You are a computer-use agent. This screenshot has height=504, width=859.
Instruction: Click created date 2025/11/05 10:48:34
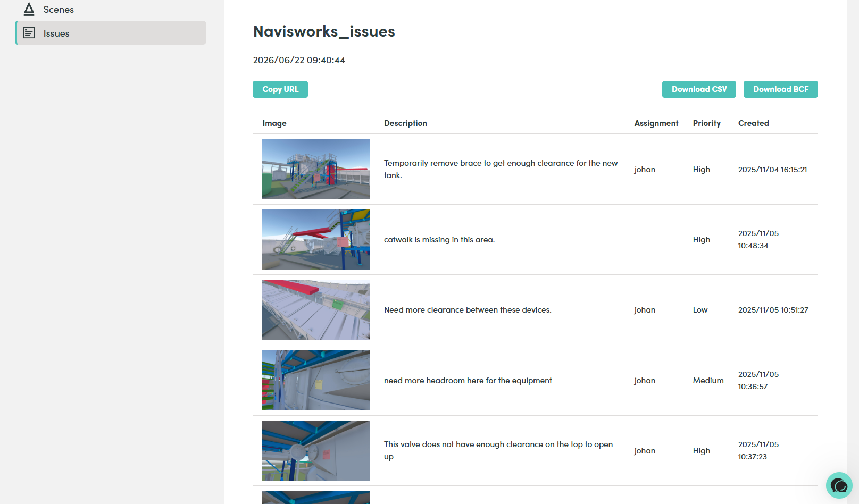pos(758,239)
